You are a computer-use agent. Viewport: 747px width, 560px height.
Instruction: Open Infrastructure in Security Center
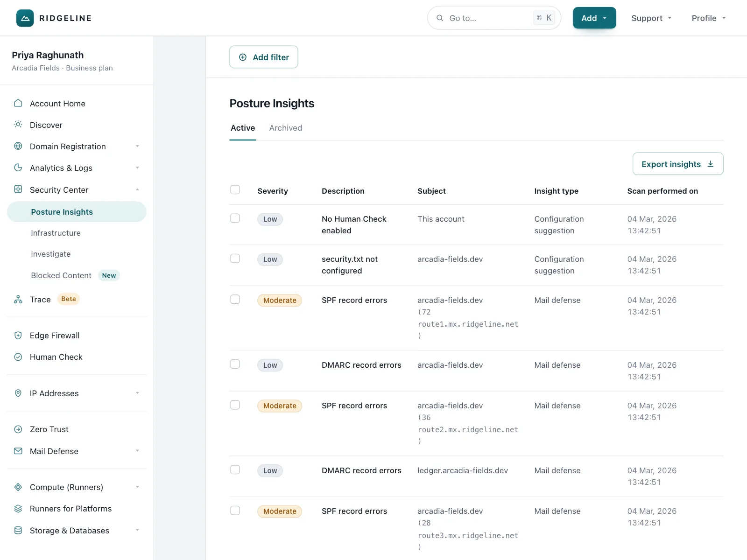click(x=56, y=233)
